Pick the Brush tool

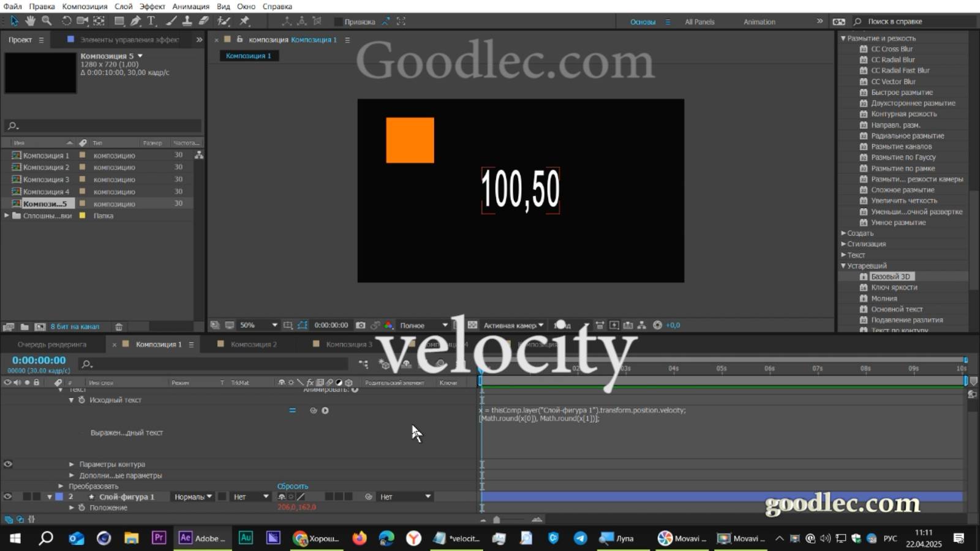pyautogui.click(x=171, y=20)
